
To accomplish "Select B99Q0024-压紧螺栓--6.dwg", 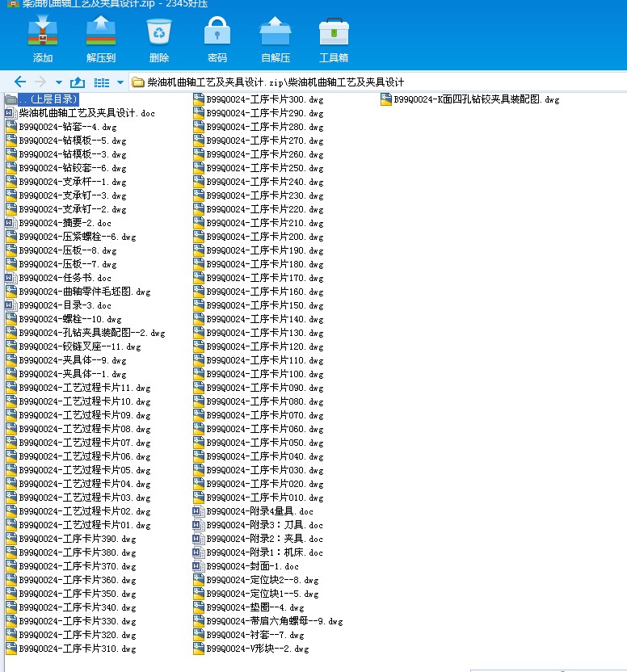I will coord(70,237).
